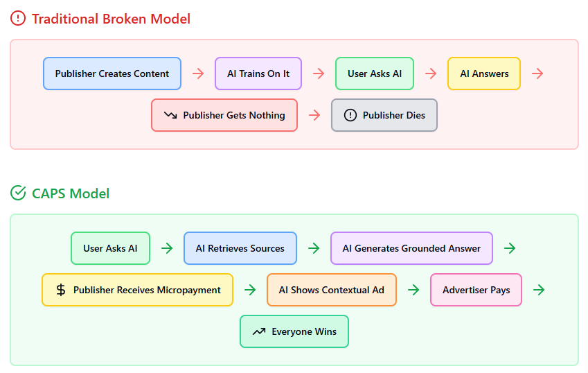Click the red arrow after Publisher Creates Content
588x373 pixels.
click(198, 73)
